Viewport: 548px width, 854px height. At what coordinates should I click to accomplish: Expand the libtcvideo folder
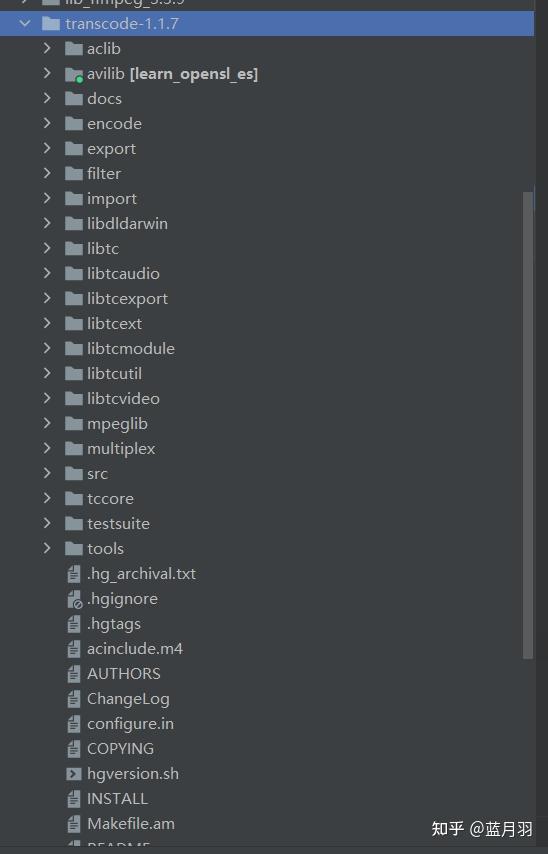tap(47, 398)
